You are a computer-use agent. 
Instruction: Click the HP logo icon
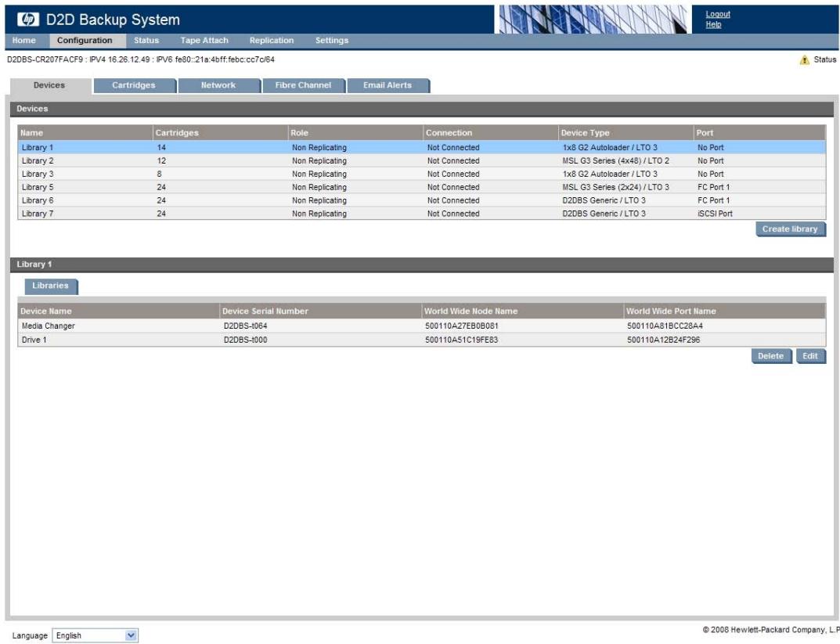tap(28, 20)
